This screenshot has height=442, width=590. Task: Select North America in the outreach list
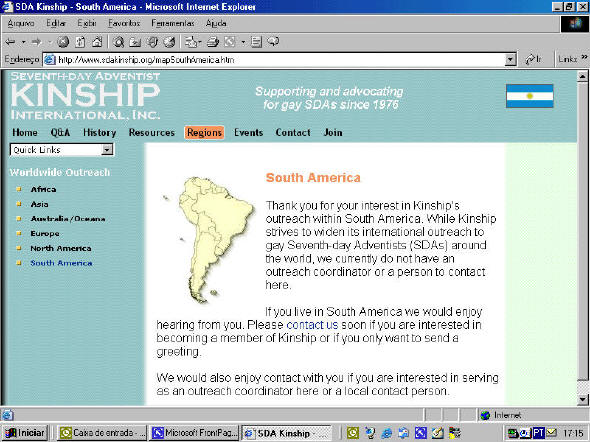click(61, 248)
